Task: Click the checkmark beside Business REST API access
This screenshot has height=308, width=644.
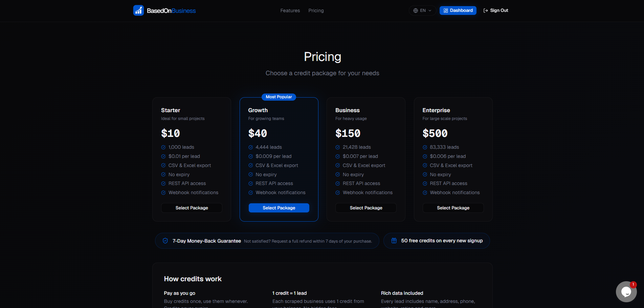Action: tap(337, 183)
